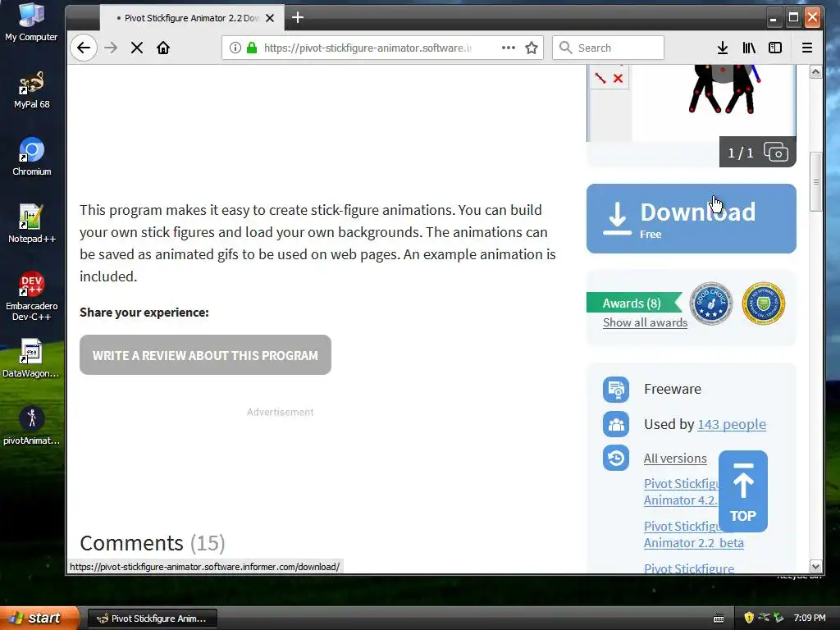Click the page scrollbar up arrow

point(815,72)
